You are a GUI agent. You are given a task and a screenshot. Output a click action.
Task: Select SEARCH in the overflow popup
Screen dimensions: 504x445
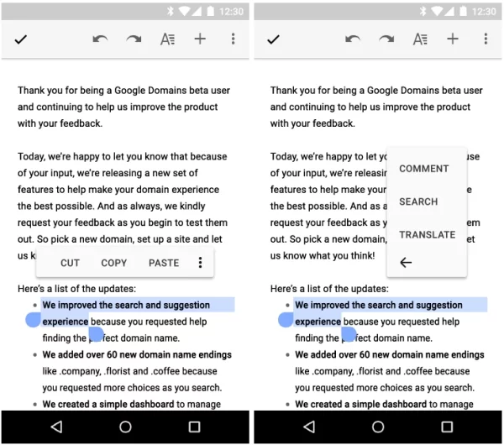(x=418, y=202)
